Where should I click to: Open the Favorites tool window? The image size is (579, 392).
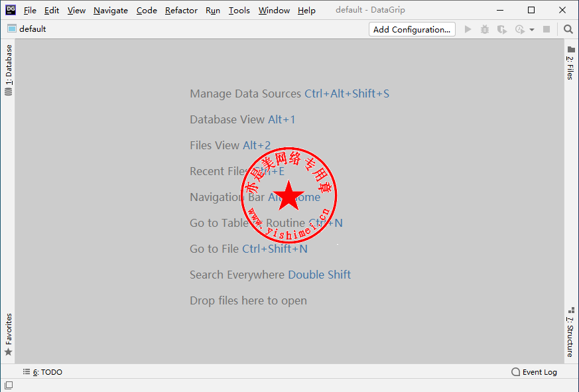9,334
